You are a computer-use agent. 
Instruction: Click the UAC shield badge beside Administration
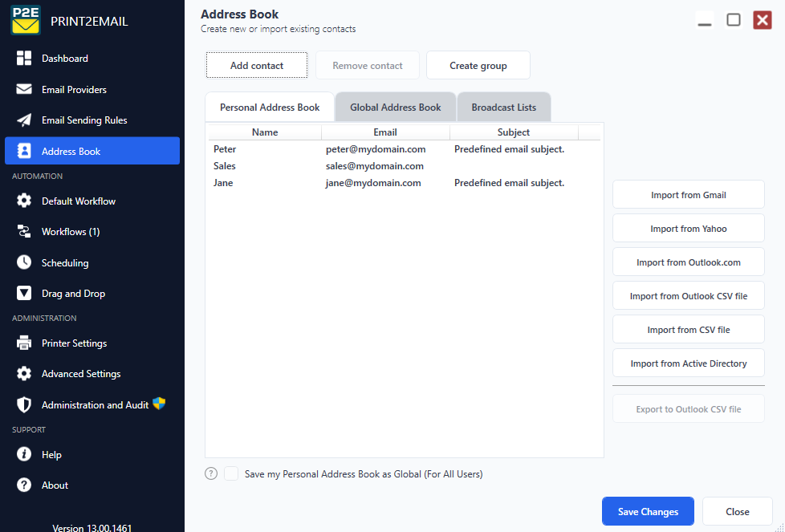coord(159,404)
